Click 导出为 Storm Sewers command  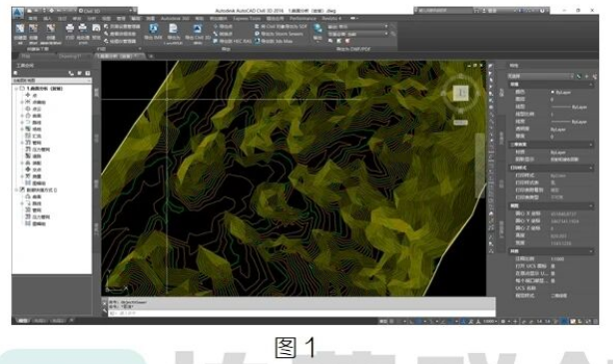pos(279,34)
